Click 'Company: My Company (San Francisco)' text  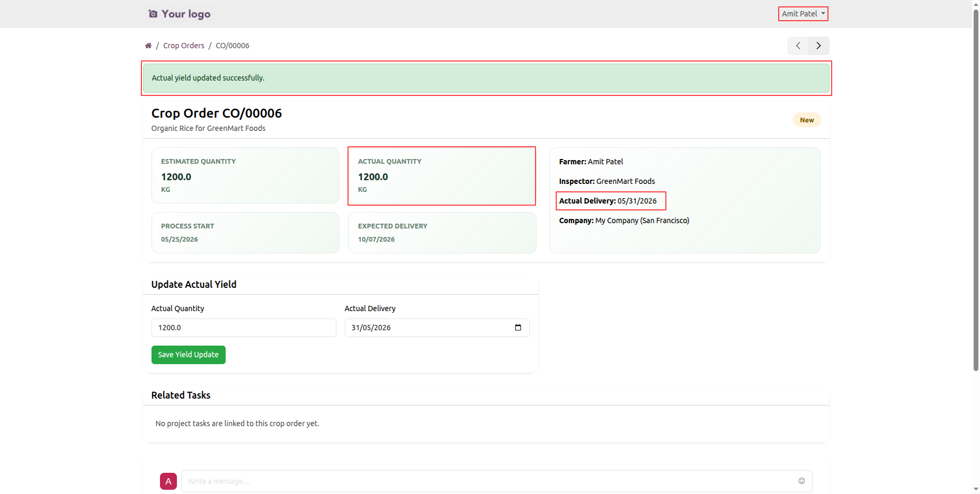tap(625, 220)
